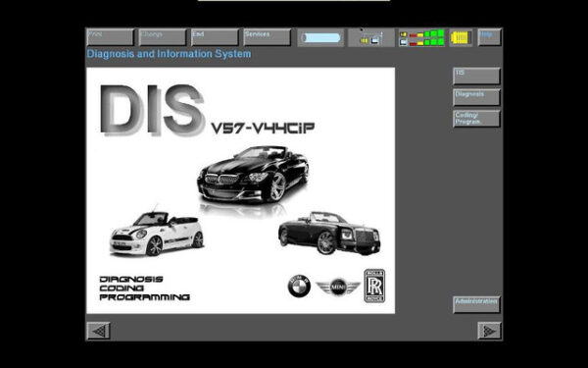Open the Help button
This screenshot has height=368, width=588.
click(x=489, y=37)
